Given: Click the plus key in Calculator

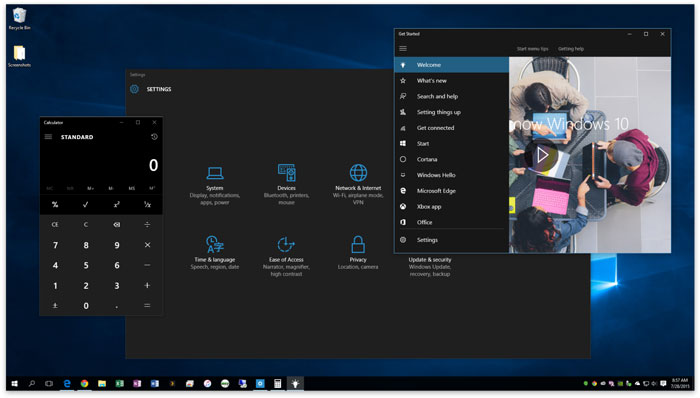Looking at the screenshot, I should coord(147,285).
